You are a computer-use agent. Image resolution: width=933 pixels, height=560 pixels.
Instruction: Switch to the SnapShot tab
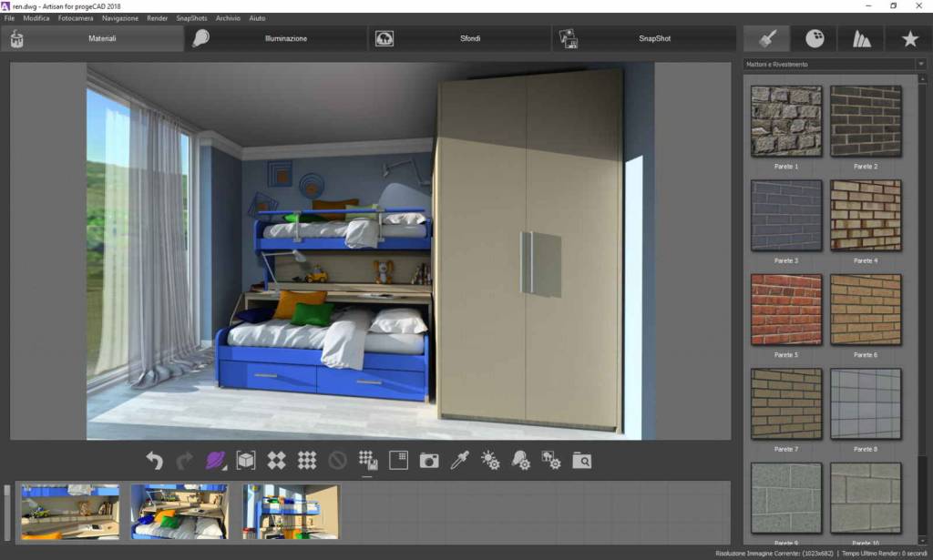644,38
